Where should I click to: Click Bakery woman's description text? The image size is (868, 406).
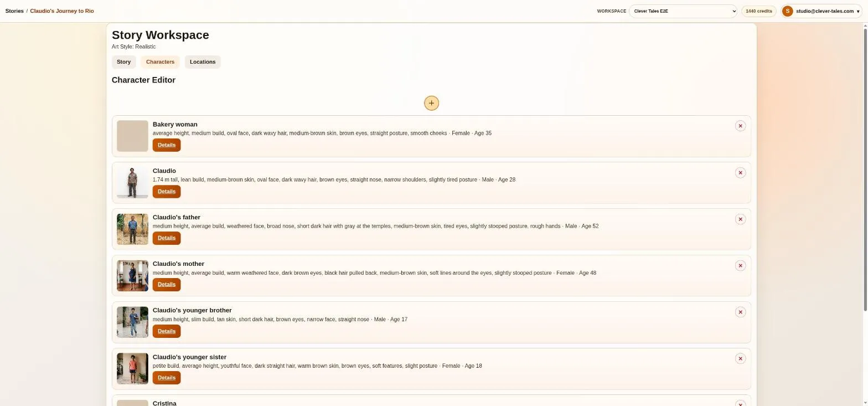[x=322, y=133]
